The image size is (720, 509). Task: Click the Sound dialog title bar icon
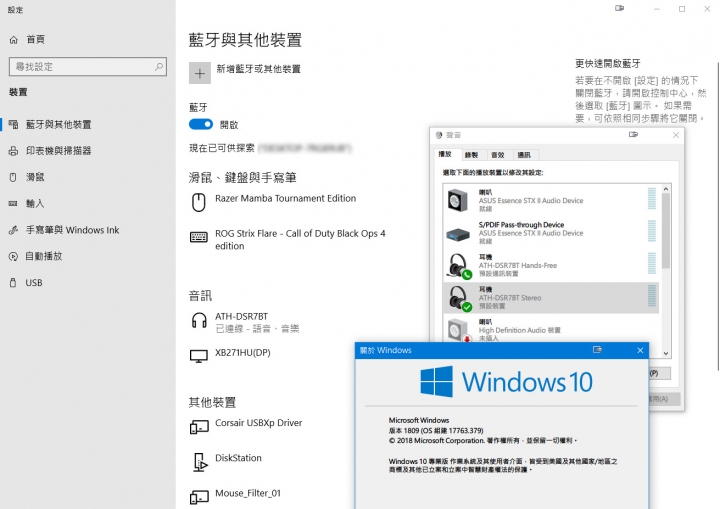point(439,135)
